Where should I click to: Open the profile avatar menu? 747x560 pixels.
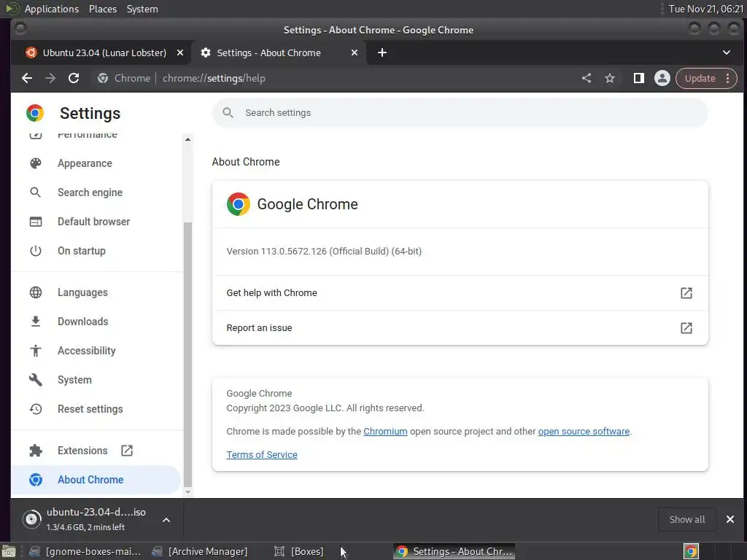click(662, 78)
